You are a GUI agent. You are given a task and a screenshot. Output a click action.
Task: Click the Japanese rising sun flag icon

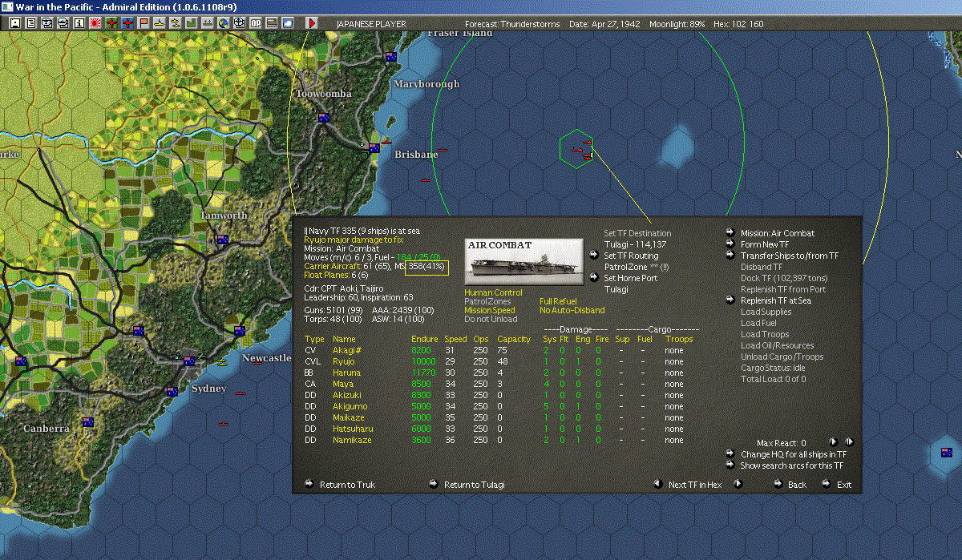(95, 24)
